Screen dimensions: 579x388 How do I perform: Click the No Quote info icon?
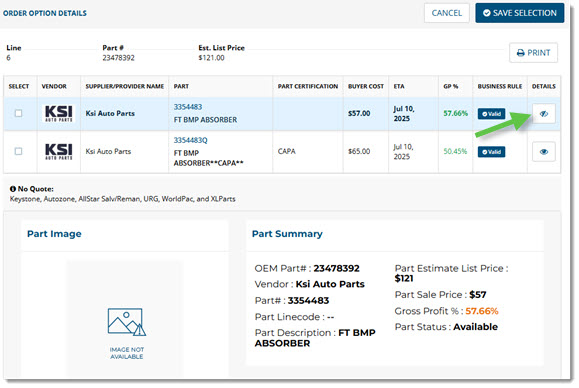[13, 190]
